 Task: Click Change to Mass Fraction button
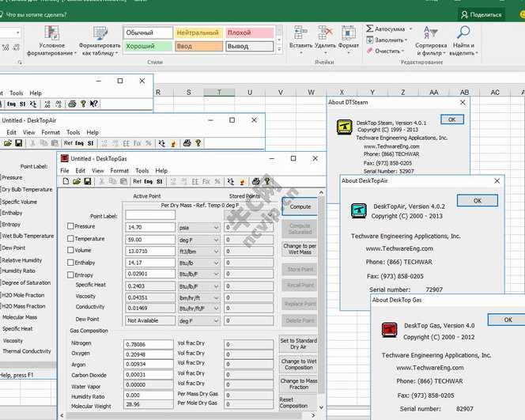(299, 384)
